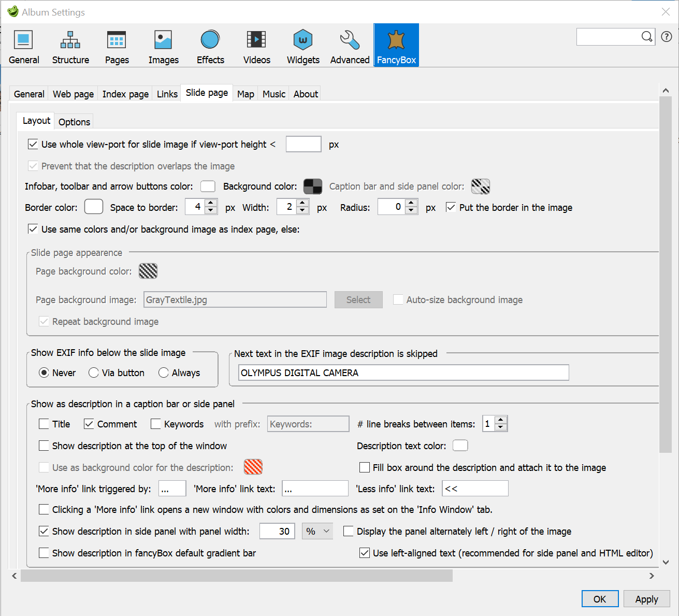Click the Apply button

point(646,599)
